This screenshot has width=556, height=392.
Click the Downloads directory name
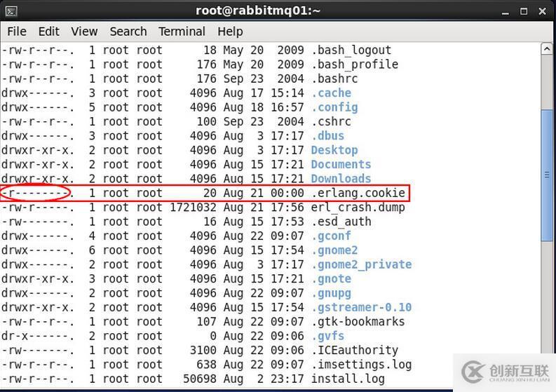click(x=341, y=179)
